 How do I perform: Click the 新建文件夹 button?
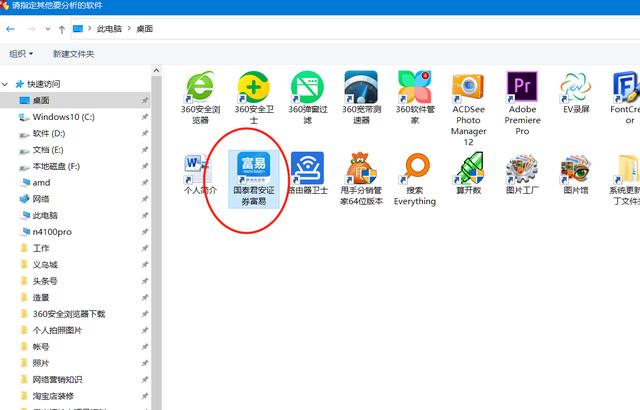pyautogui.click(x=73, y=54)
